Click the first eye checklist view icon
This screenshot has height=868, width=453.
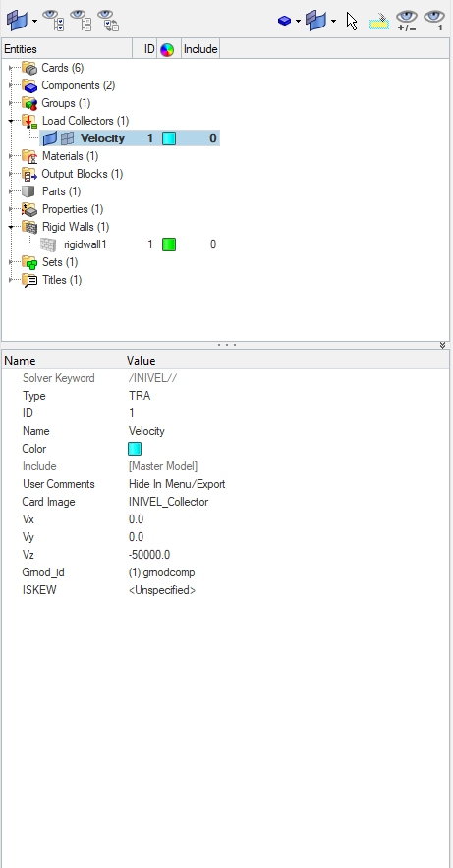click(53, 20)
